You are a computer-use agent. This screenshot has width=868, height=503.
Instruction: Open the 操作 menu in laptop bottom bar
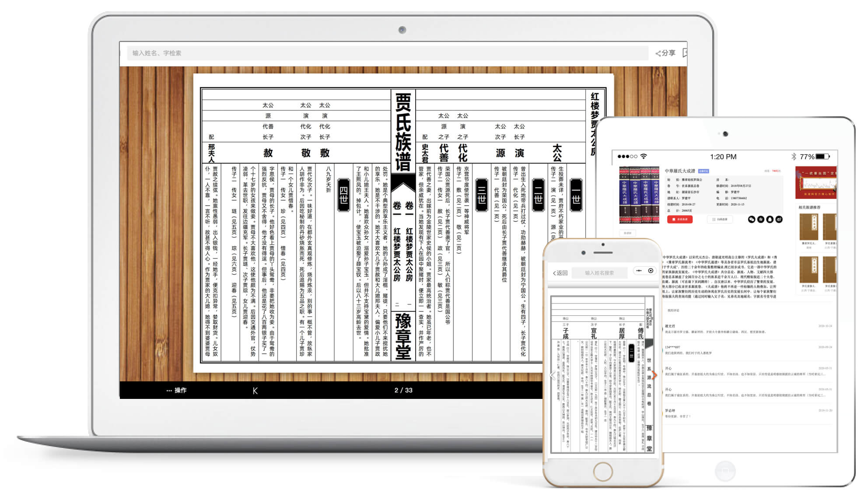click(x=176, y=390)
